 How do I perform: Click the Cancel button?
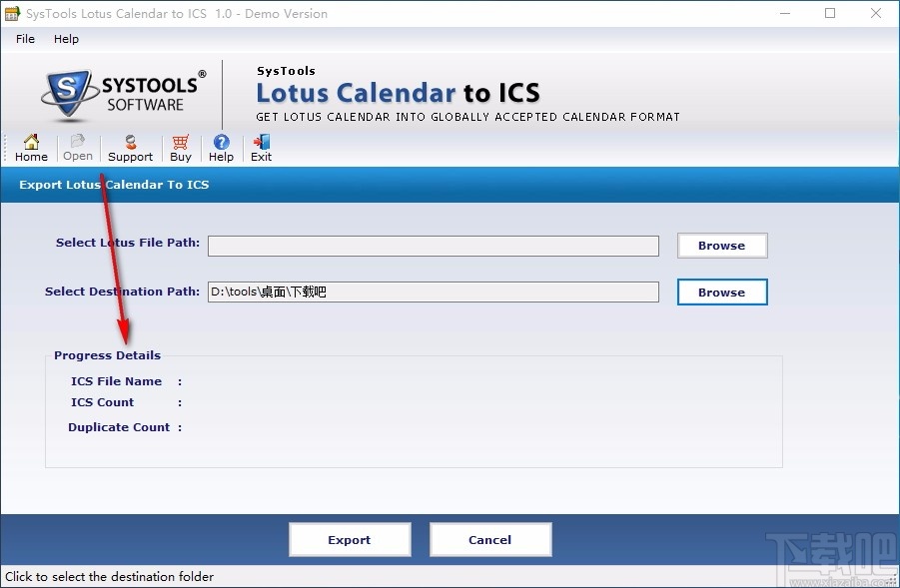click(x=490, y=539)
